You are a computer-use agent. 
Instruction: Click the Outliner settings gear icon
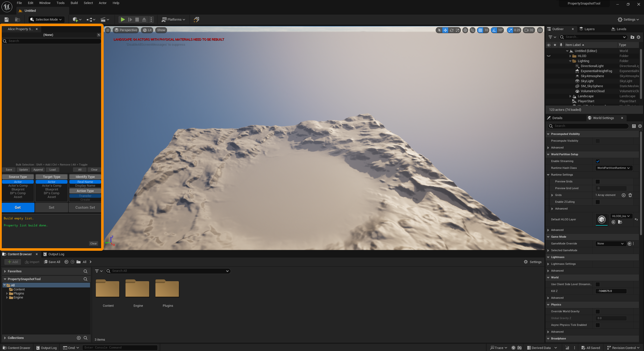(x=638, y=37)
